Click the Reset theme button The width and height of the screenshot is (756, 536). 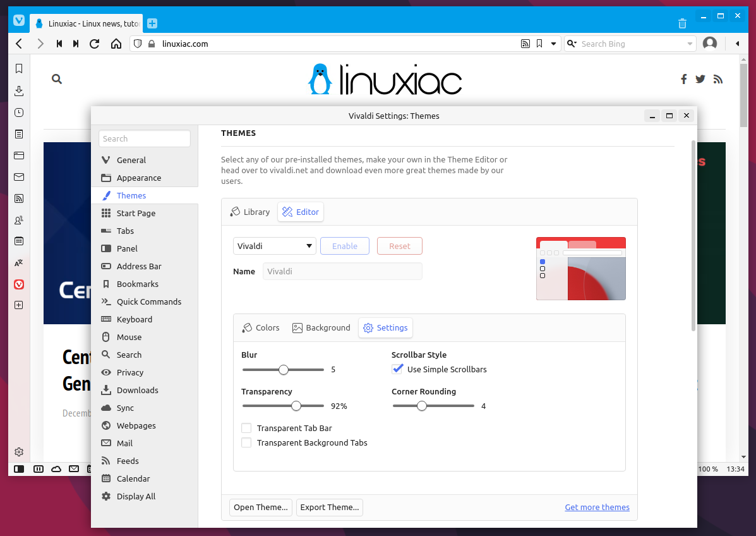pyautogui.click(x=400, y=246)
